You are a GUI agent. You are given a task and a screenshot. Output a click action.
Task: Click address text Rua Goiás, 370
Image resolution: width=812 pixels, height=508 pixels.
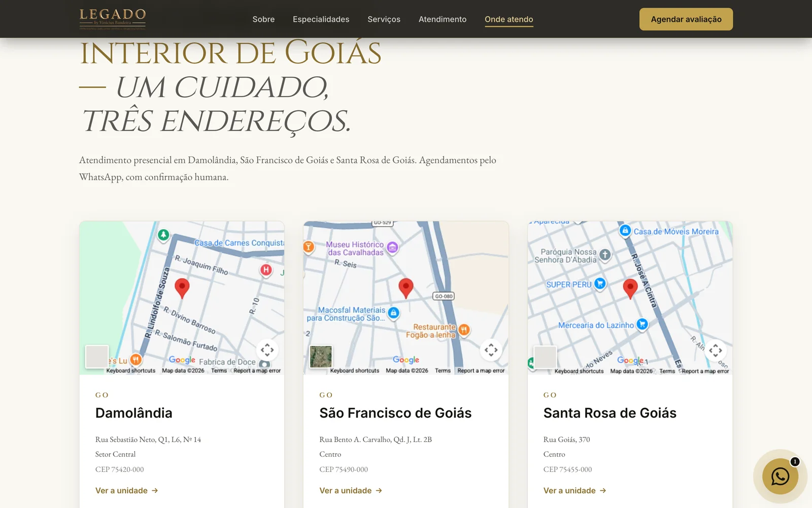pos(566,439)
